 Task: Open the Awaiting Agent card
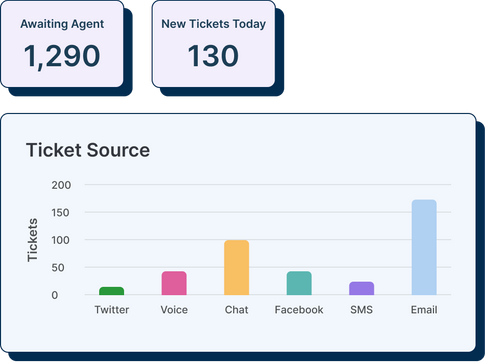(62, 44)
